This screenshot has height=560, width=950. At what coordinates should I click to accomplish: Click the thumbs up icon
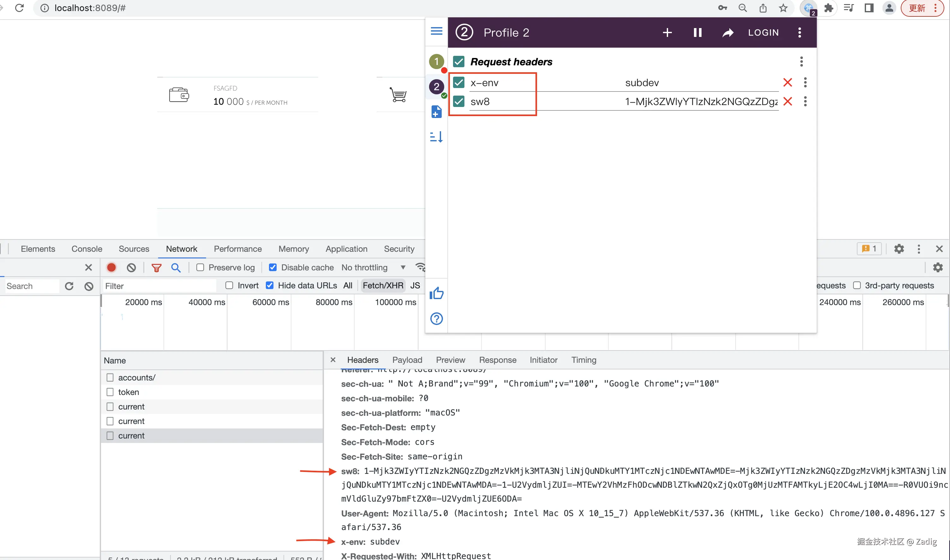tap(437, 293)
